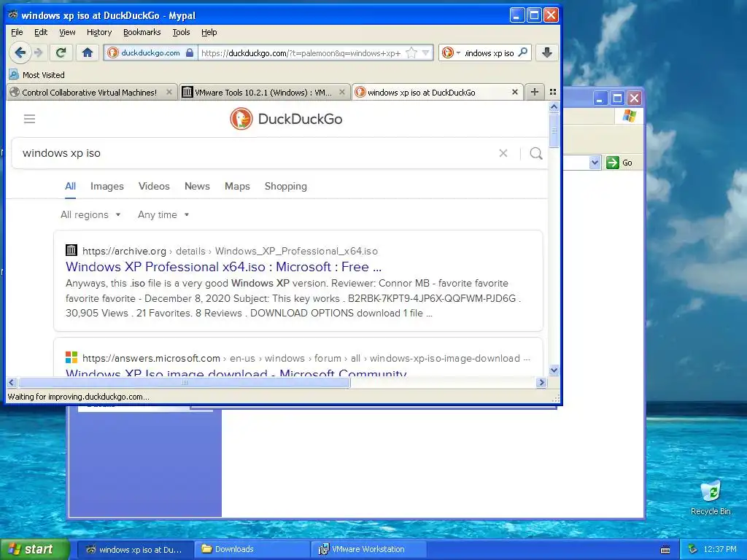Screen dimensions: 747x560
Task: Switch to Maps results
Action: tap(237, 186)
